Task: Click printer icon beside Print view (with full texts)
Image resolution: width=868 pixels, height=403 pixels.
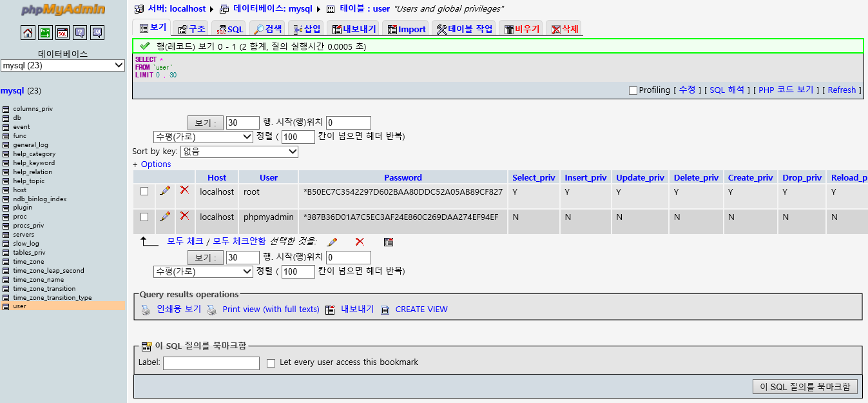Action: tap(211, 310)
